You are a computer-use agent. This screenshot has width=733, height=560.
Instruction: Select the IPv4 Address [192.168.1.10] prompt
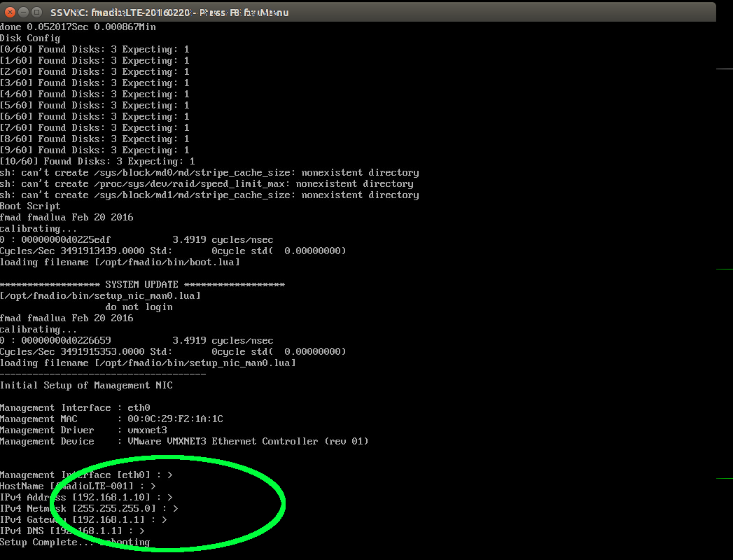coord(84,497)
